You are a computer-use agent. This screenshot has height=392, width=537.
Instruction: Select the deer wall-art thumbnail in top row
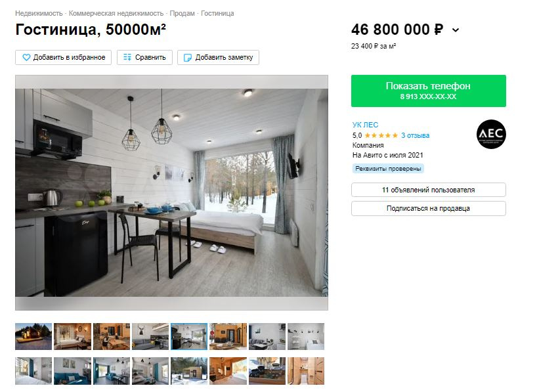point(150,336)
